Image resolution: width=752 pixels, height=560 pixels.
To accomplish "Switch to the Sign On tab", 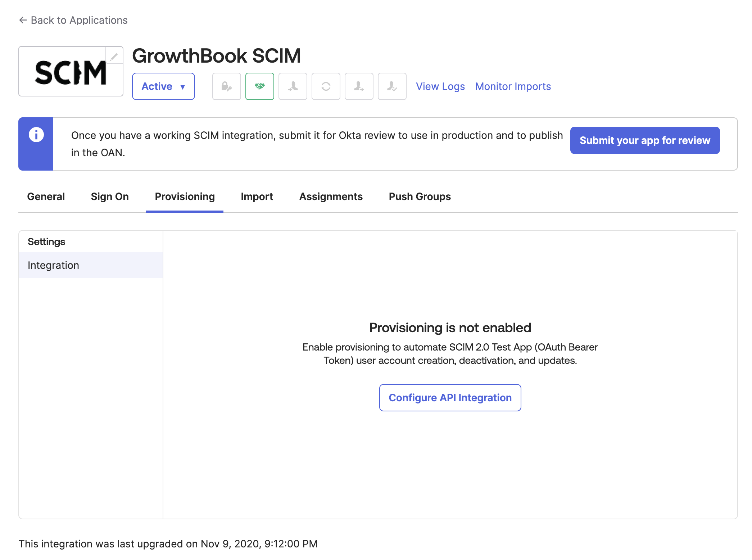I will (110, 197).
